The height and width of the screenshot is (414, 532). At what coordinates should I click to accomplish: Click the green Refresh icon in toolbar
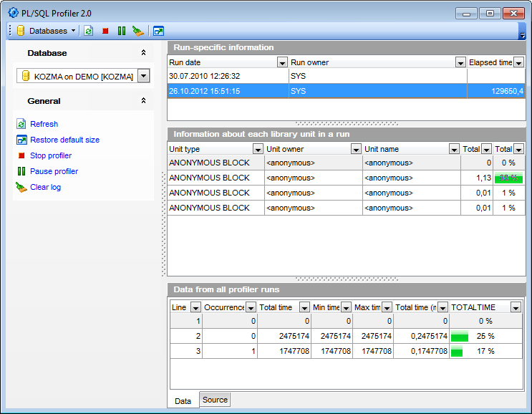coord(88,31)
